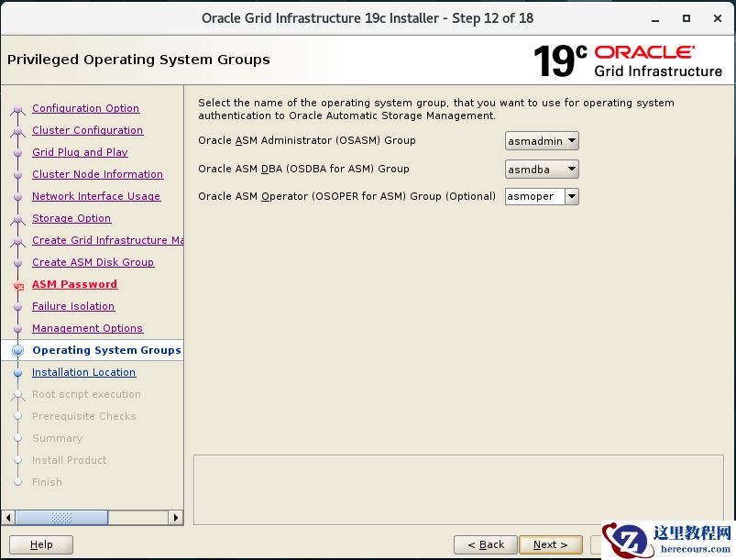
Task: Click the Privileged Operating System Groups heading
Action: point(138,60)
